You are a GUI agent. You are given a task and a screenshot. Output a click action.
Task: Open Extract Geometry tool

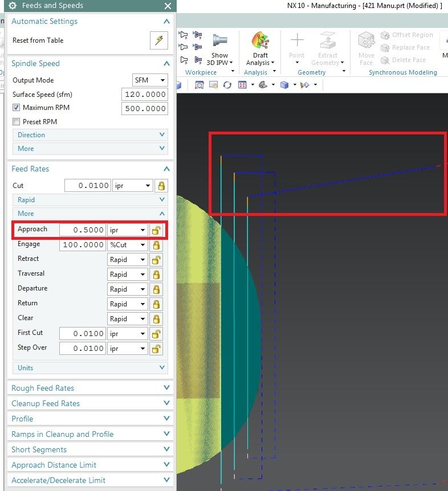point(327,49)
